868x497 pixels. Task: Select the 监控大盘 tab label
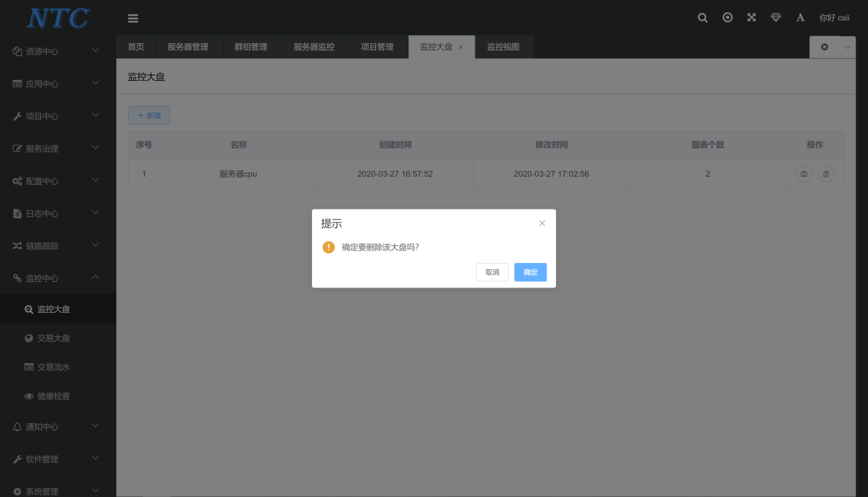(x=436, y=47)
